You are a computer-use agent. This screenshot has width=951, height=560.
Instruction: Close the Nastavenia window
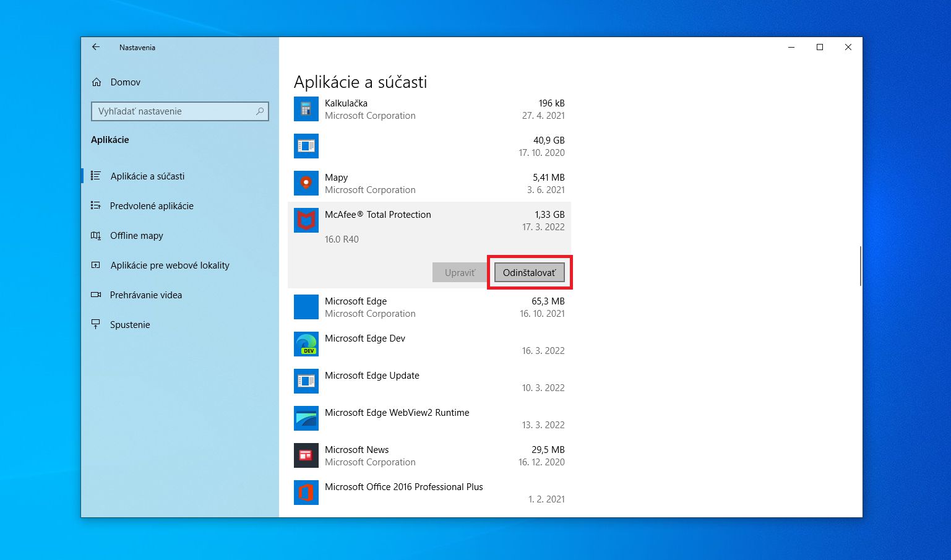tap(848, 47)
